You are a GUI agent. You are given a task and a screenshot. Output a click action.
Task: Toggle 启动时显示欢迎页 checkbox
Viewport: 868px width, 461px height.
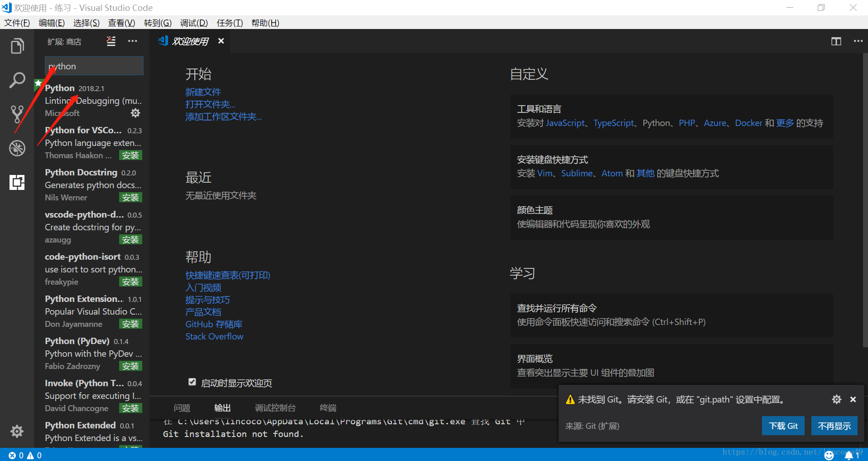pyautogui.click(x=192, y=382)
